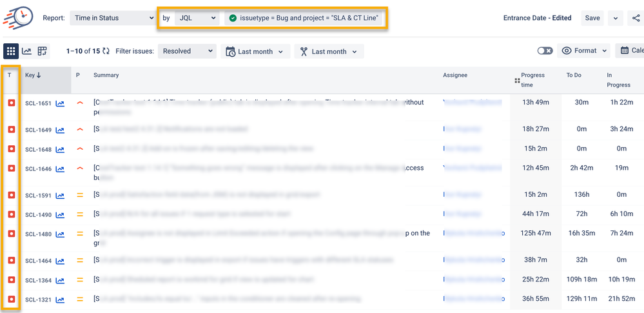
Task: Expand the arrow menu next to Save
Action: click(615, 18)
